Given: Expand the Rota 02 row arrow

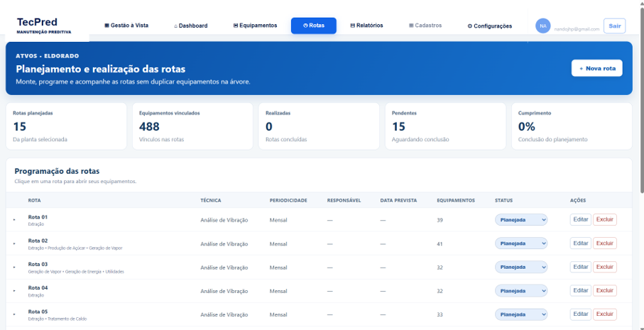Looking at the screenshot, I should tap(14, 243).
